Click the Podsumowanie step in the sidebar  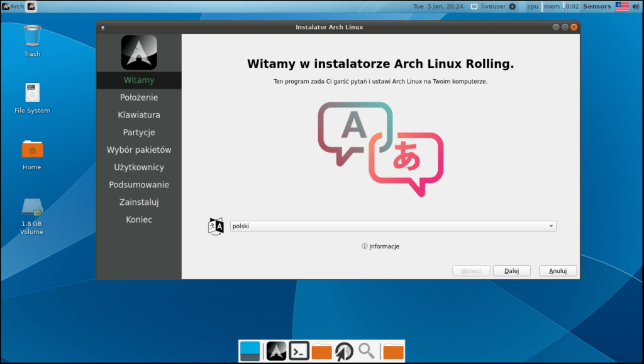(x=139, y=185)
